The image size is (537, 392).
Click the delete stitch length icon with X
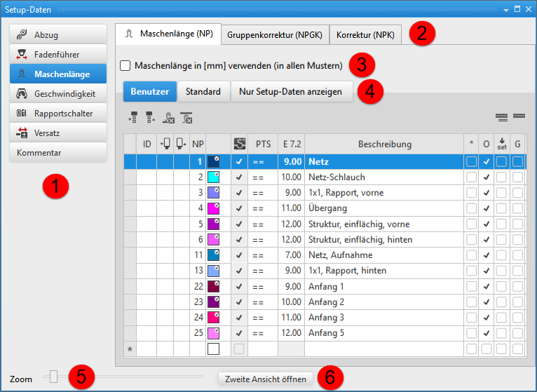(168, 118)
